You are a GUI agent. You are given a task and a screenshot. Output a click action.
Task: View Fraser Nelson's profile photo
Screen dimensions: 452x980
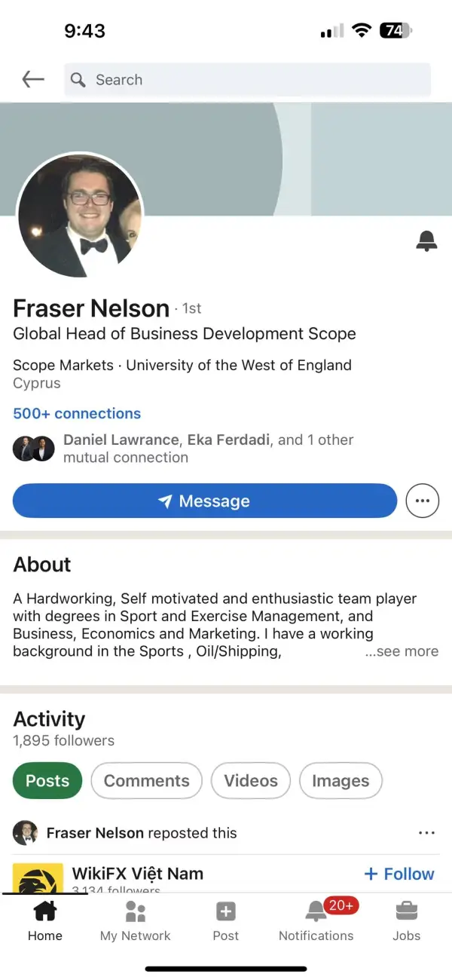click(79, 215)
